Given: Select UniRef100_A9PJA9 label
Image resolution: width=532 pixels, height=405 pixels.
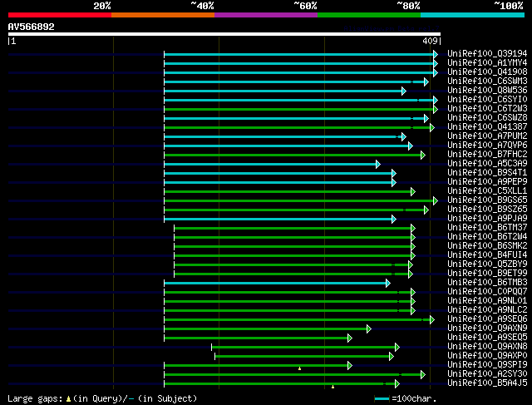Looking at the screenshot, I should tap(487, 219).
